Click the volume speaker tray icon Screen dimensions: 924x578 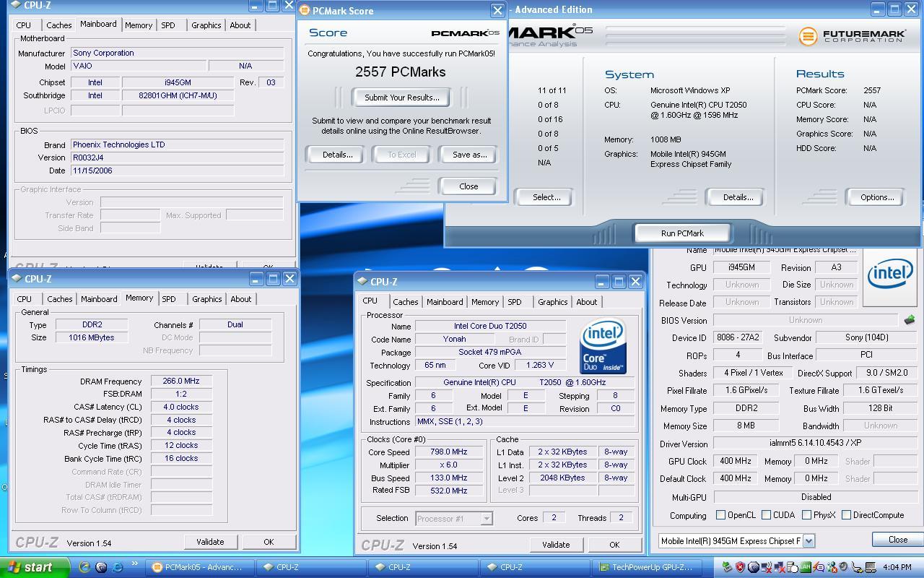pos(843,567)
